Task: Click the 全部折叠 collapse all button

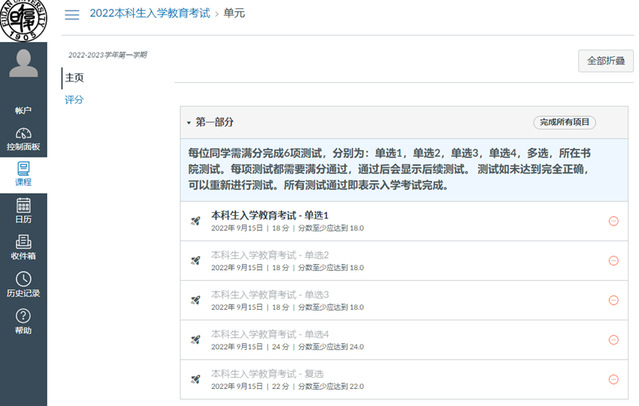Action: click(605, 61)
